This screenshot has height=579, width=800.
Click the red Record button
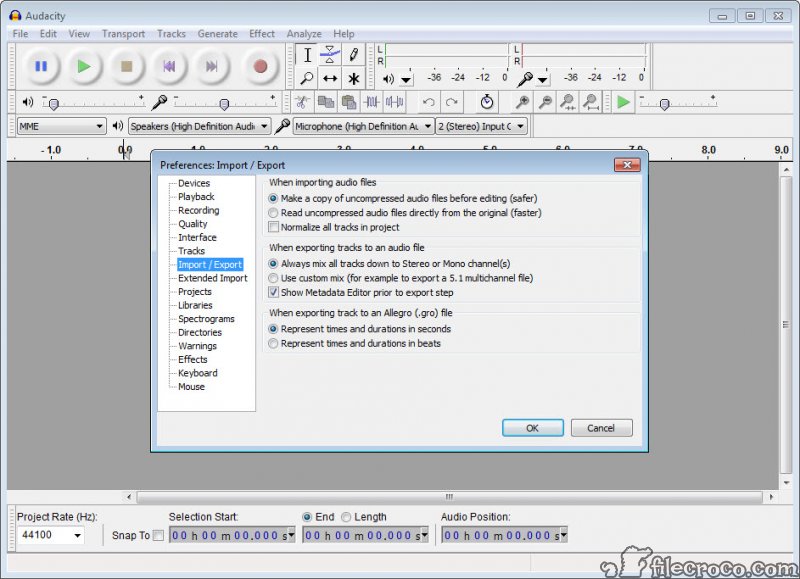(x=260, y=66)
